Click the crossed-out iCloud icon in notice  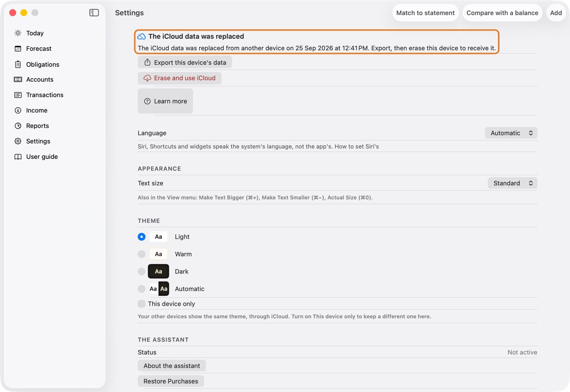point(142,37)
